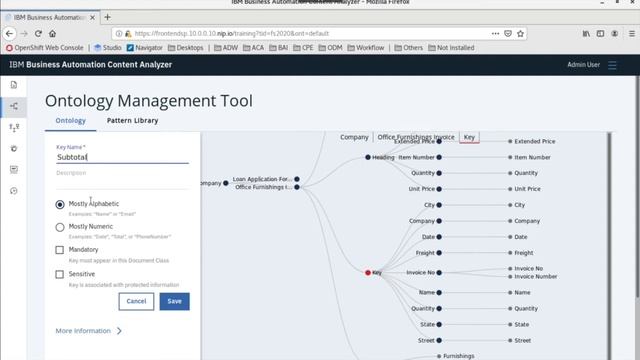The height and width of the screenshot is (360, 640).
Task: Click the Key Name input field
Action: 122,157
